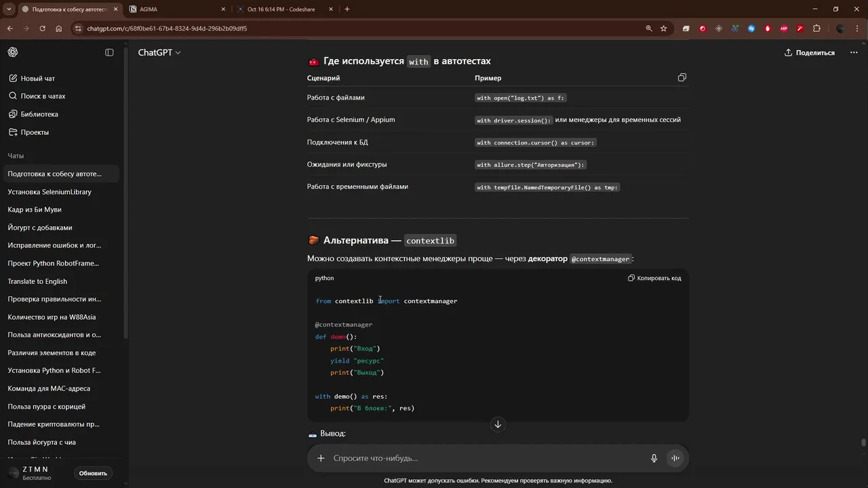Close the Codeshare tab
868x488 pixels.
pos(331,9)
